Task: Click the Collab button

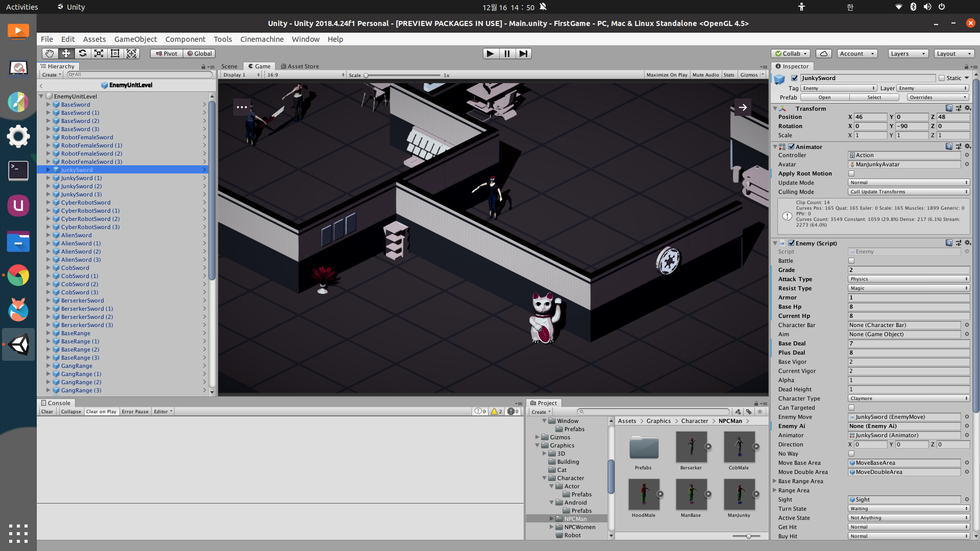Action: click(x=791, y=54)
